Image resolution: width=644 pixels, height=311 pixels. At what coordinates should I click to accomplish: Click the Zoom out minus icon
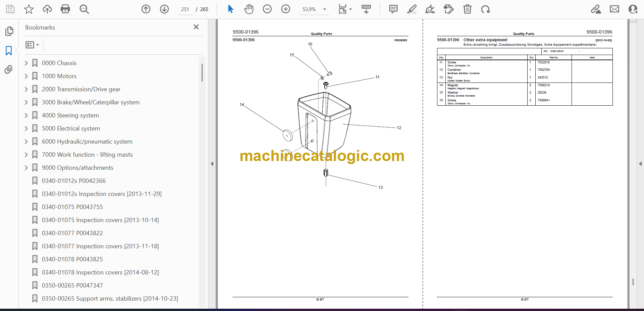click(267, 9)
